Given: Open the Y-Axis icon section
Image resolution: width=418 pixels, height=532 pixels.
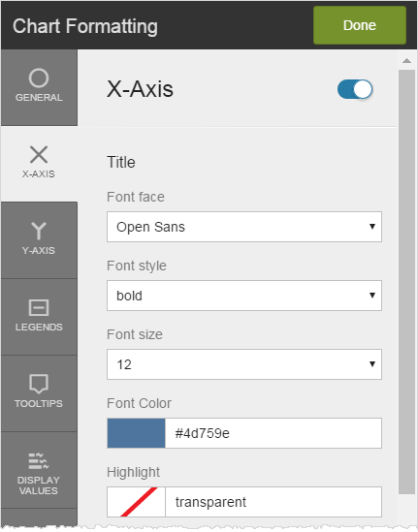Looking at the screenshot, I should (39, 231).
